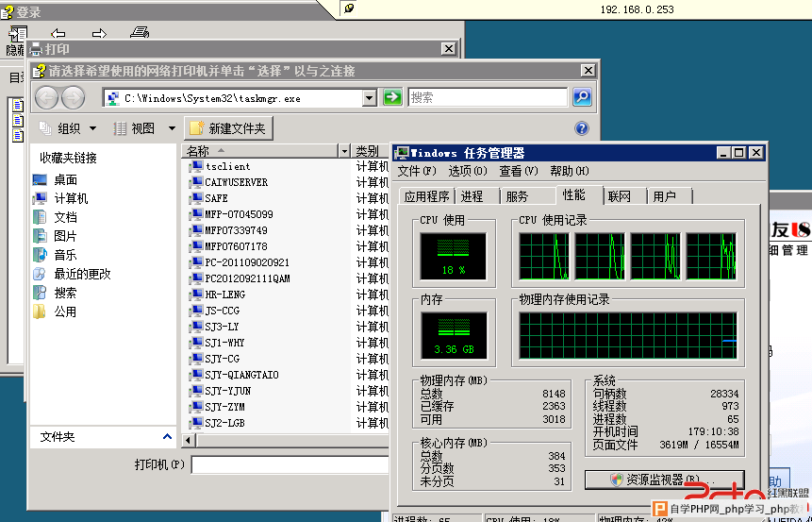Click the CPU usage 18% gauge

tap(453, 256)
